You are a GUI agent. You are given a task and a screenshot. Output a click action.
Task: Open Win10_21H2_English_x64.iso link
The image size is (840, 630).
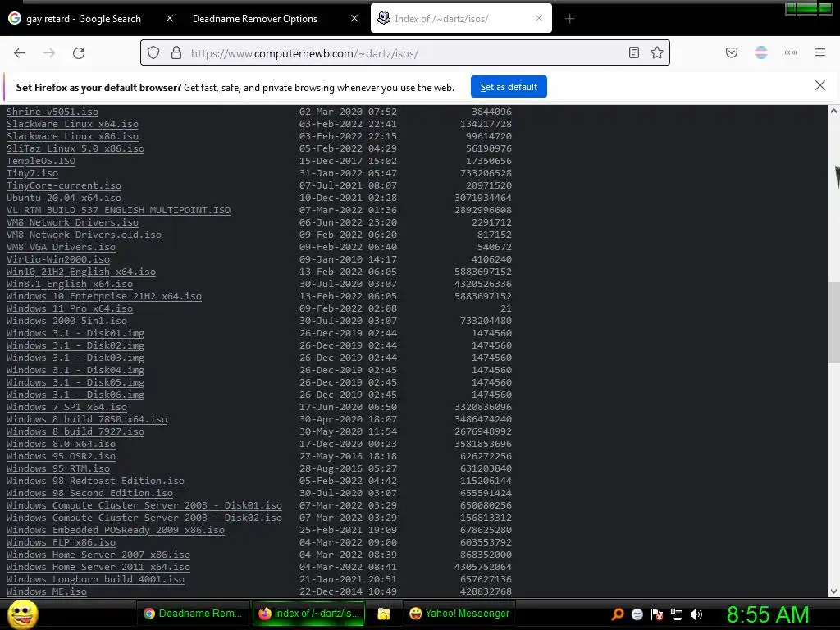point(81,272)
